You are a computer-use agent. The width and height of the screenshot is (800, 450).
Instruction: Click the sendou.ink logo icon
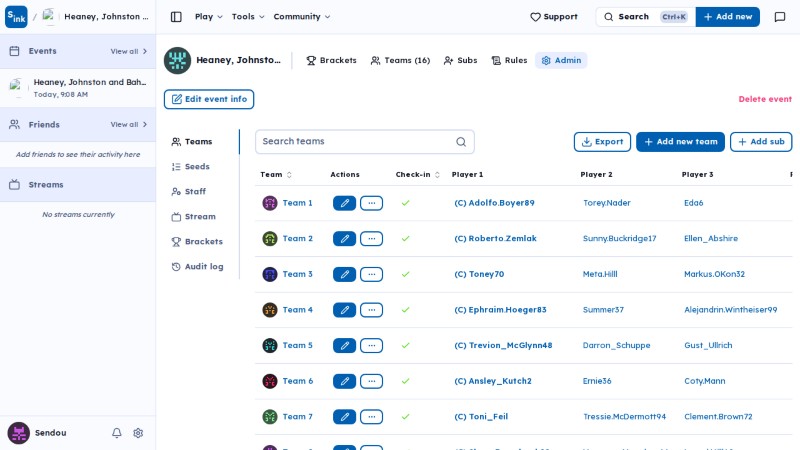[x=16, y=17]
